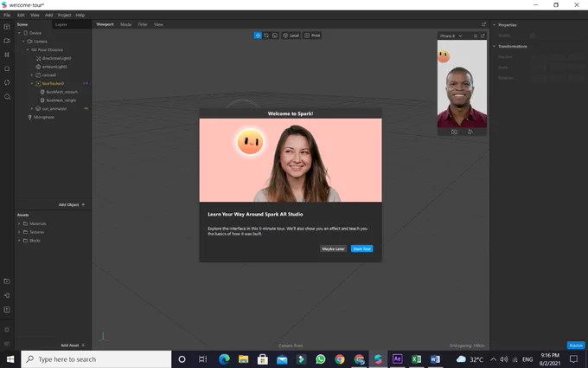The image size is (588, 368).
Task: Click the bug report icon in left toolbar
Action: point(7,329)
